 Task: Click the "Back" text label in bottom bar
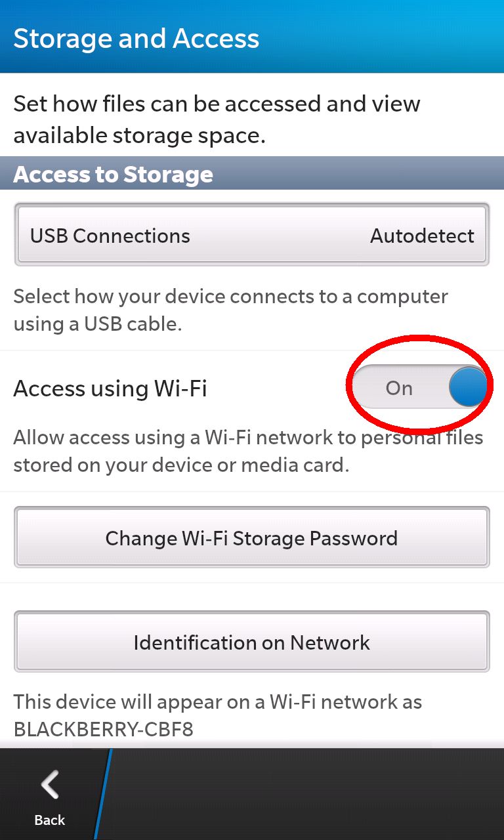[x=50, y=820]
